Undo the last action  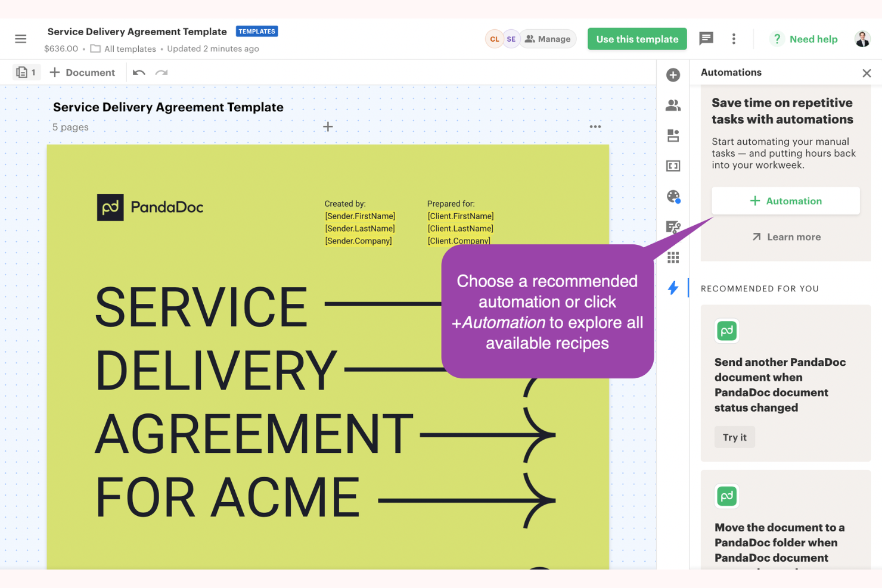[139, 73]
